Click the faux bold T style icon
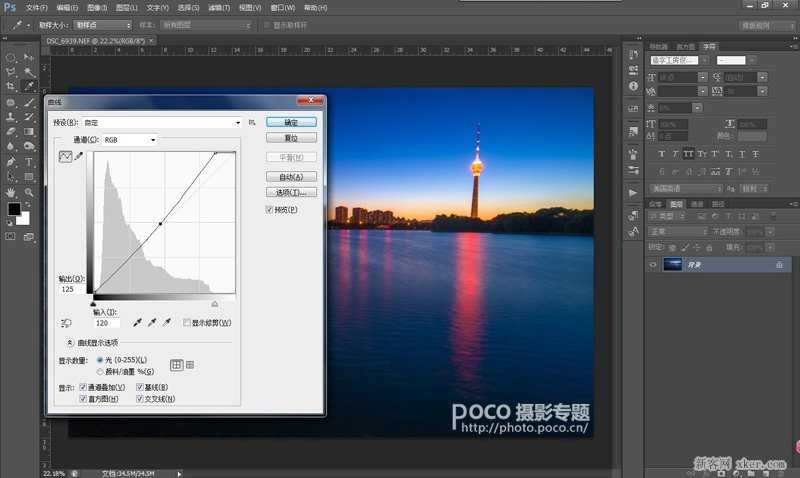 pyautogui.click(x=662, y=154)
